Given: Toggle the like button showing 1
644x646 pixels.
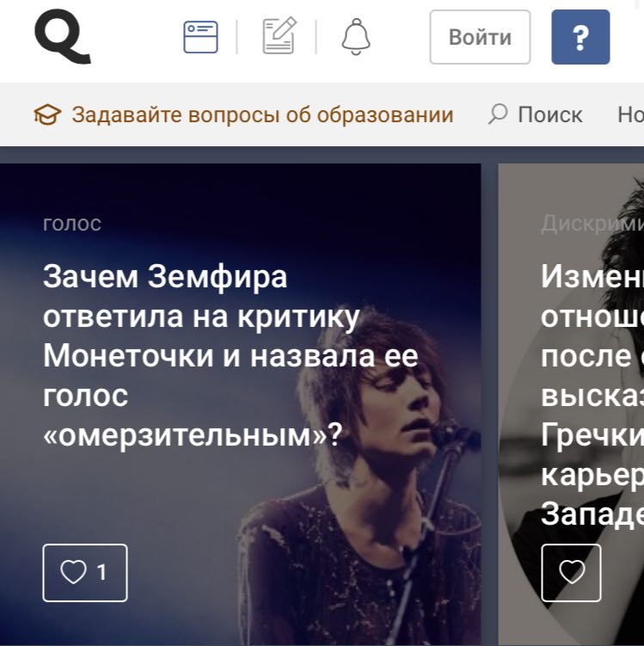Looking at the screenshot, I should pos(85,573).
